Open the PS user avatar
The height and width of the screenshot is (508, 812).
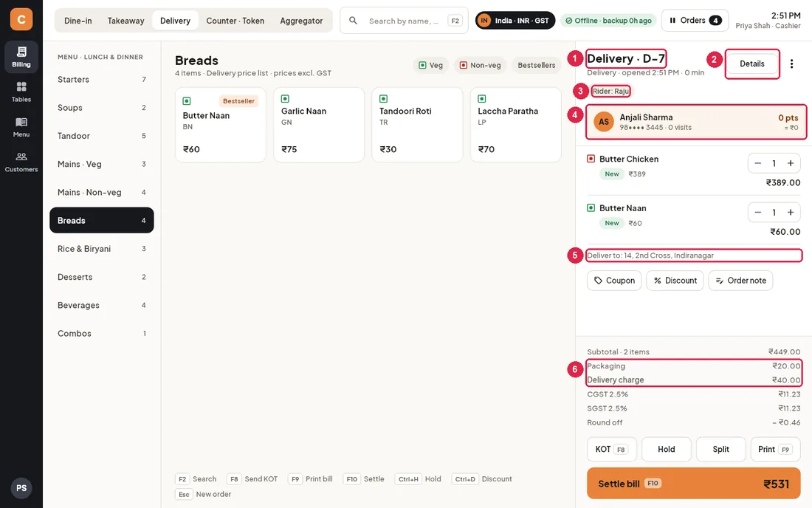pos(21,488)
